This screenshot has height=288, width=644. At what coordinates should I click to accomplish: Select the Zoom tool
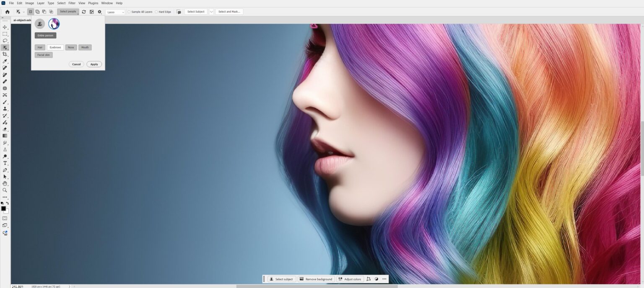click(x=5, y=190)
